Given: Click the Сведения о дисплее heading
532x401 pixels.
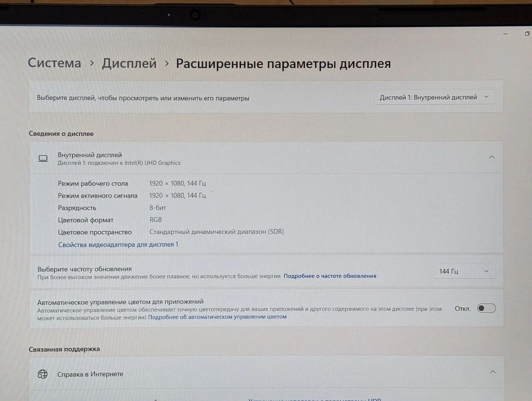Looking at the screenshot, I should coord(61,134).
